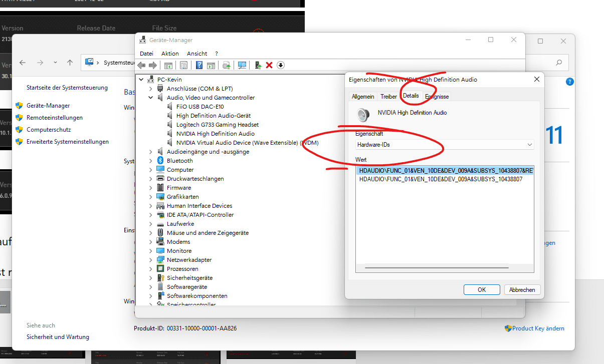Expand IDE ATA/ATAPI-Controller
This screenshot has width=604, height=364.
click(x=151, y=215)
